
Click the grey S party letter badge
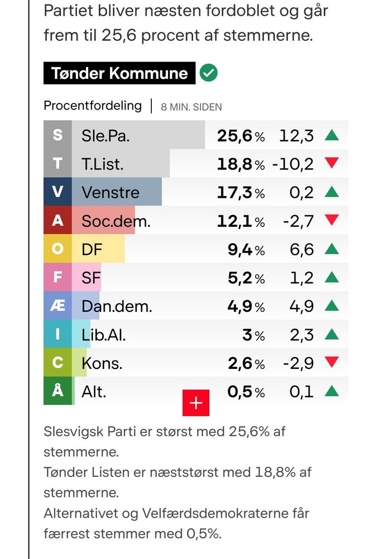coord(58,135)
